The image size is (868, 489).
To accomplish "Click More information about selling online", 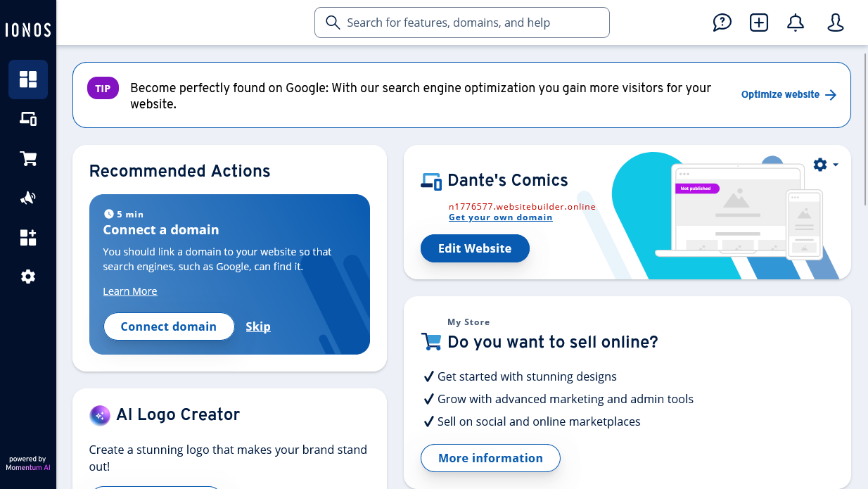I will pos(490,458).
